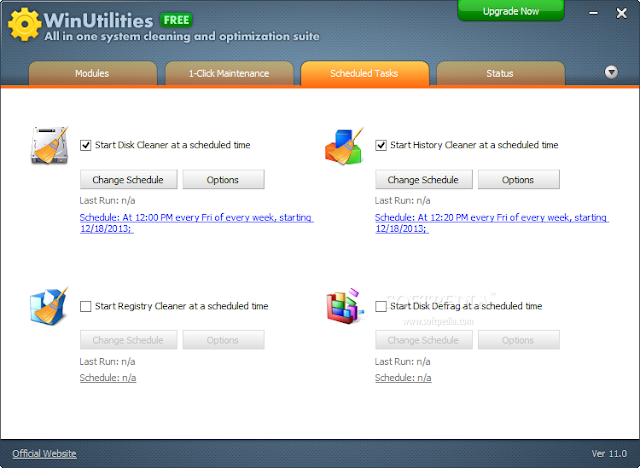Click the History Cleaner colored blocks icon
Screen dimensions: 640x468
pos(344,146)
